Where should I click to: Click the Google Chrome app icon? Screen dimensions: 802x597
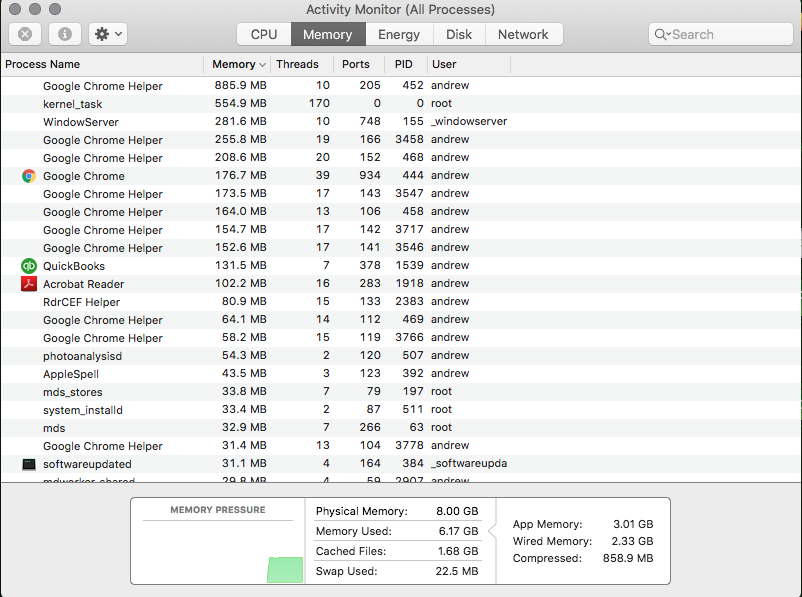point(29,176)
